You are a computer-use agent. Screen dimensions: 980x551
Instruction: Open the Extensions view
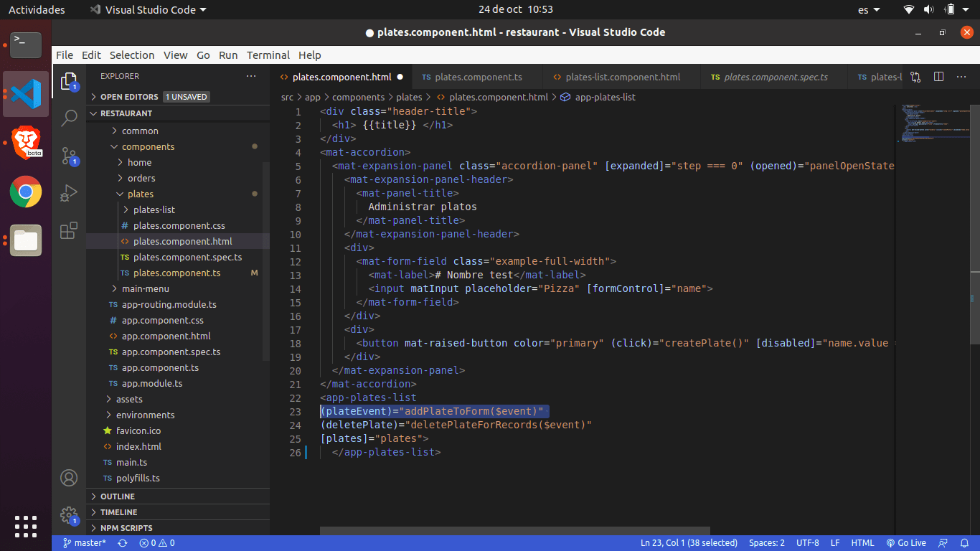[69, 230]
